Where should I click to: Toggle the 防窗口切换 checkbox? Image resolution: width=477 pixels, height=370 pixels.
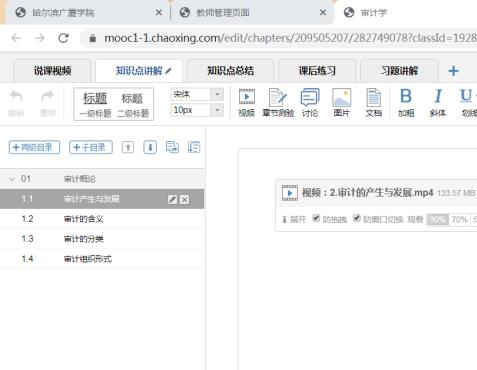point(357,218)
